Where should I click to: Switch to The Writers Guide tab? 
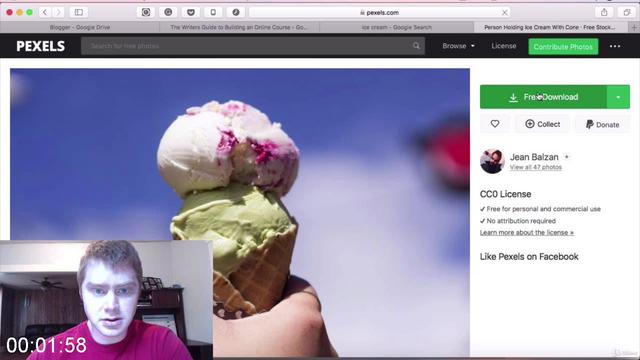click(x=239, y=27)
